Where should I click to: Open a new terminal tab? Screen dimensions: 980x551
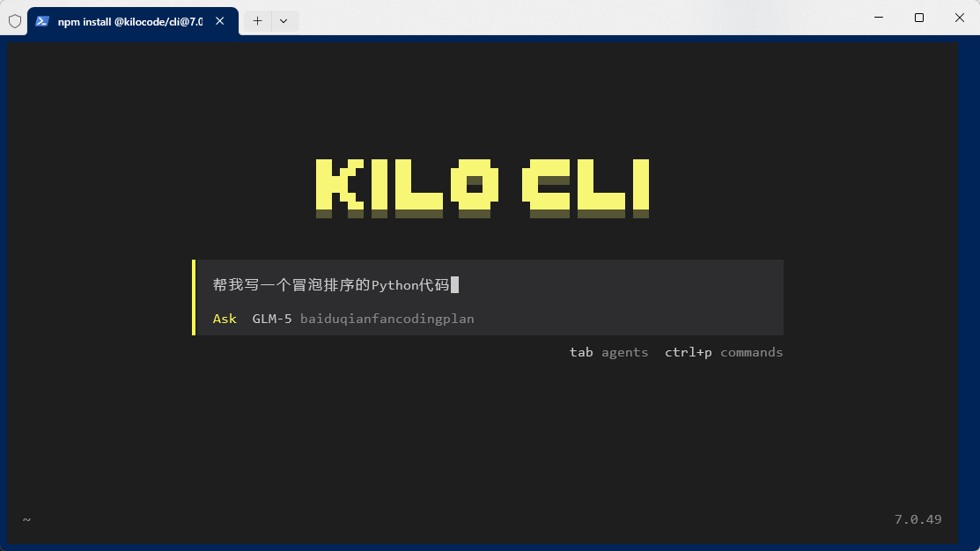click(x=257, y=20)
